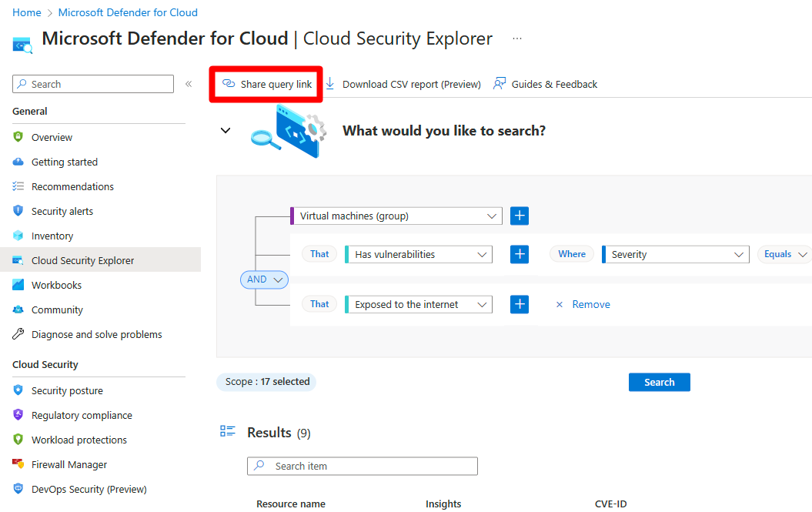Open the Virtual machines (group) dropdown
The image size is (812, 512).
point(396,216)
